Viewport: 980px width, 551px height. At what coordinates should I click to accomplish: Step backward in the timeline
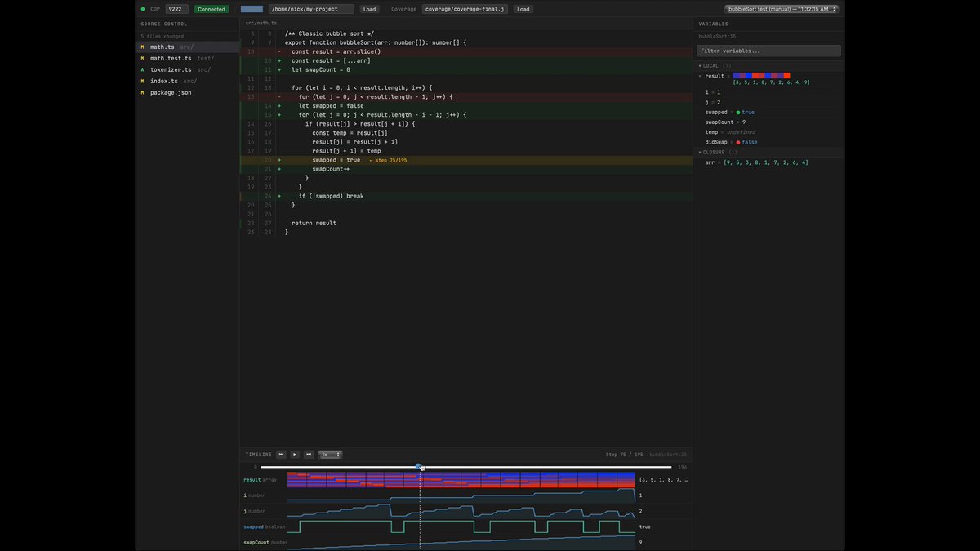coord(282,454)
